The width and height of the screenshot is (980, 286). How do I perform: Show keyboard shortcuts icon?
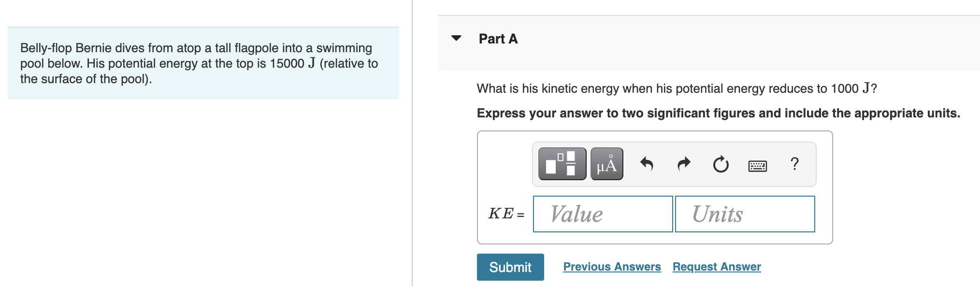[x=757, y=166]
